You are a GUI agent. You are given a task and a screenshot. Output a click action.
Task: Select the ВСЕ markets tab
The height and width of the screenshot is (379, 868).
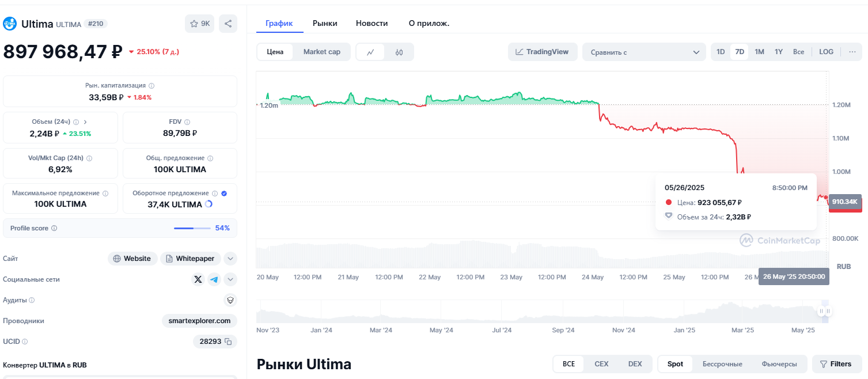pos(568,364)
